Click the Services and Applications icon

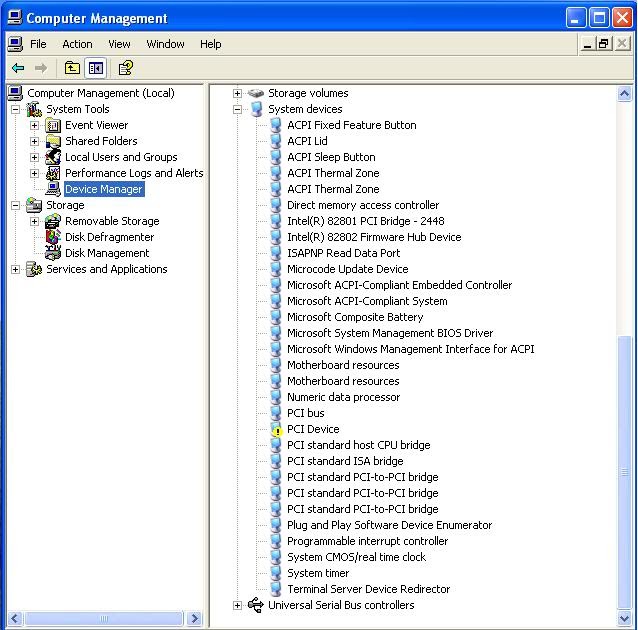click(34, 269)
